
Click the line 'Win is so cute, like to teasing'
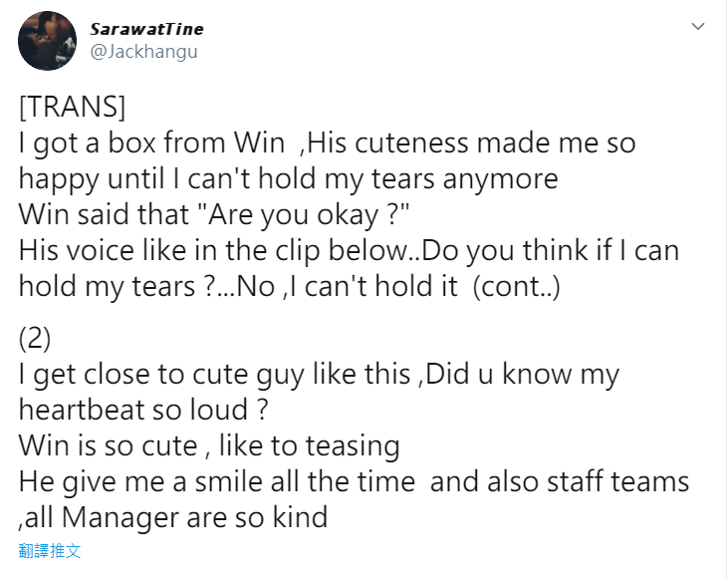point(209,445)
